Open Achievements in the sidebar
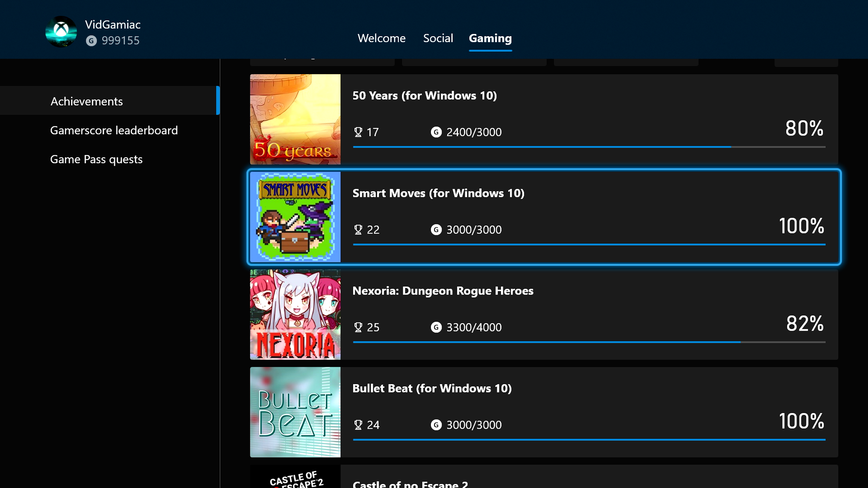The height and width of the screenshot is (488, 868). pos(86,101)
